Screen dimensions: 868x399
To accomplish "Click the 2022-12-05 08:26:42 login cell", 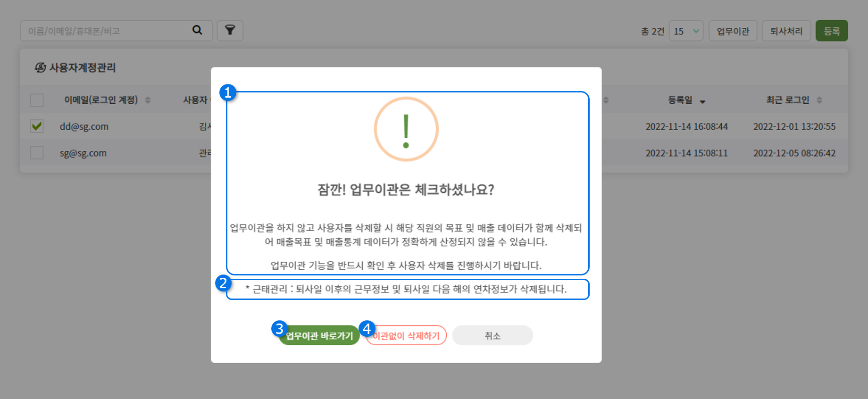I will (x=794, y=153).
